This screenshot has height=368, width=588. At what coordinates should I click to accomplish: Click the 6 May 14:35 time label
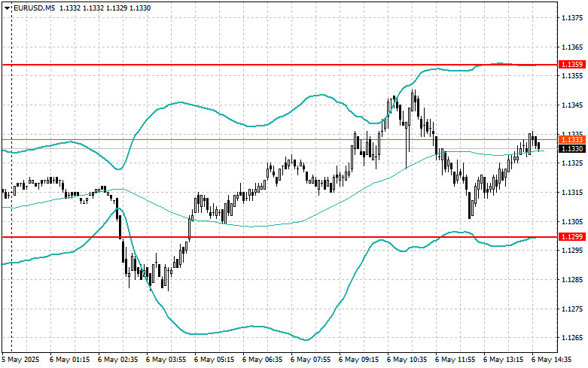pyautogui.click(x=552, y=360)
